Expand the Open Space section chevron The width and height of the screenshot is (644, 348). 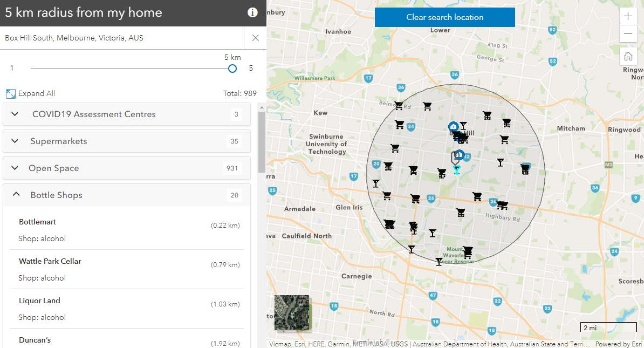click(x=15, y=168)
